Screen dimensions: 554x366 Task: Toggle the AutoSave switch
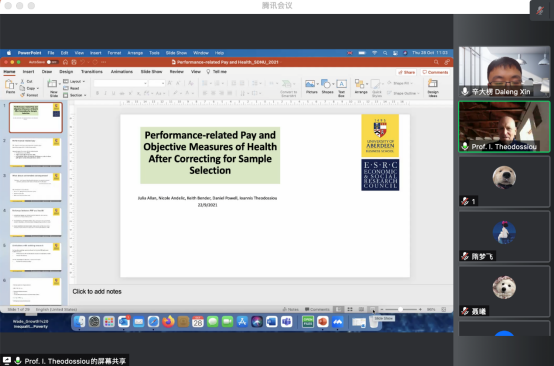coord(52,62)
